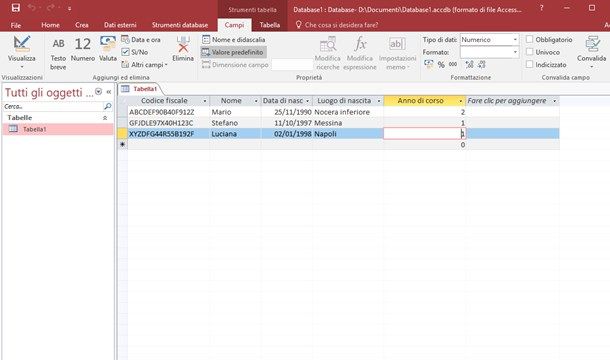Viewport: 610px width, 360px height.
Task: Select the Tabella1 document tab
Action: pyautogui.click(x=140, y=89)
